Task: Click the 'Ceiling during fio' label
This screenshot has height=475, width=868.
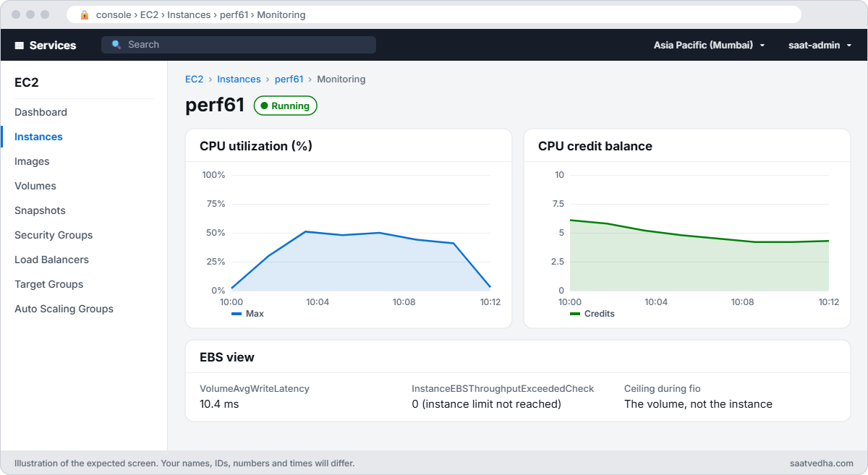Action: pos(663,389)
